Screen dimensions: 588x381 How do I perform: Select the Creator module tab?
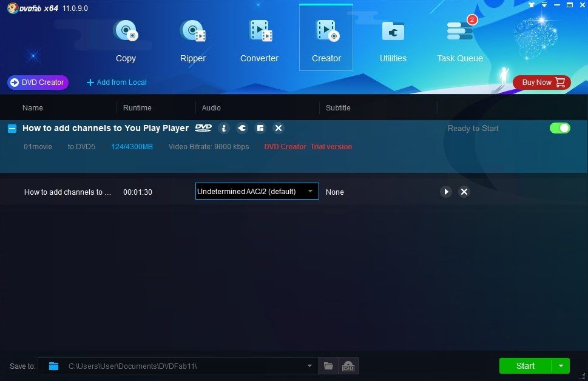click(x=326, y=38)
